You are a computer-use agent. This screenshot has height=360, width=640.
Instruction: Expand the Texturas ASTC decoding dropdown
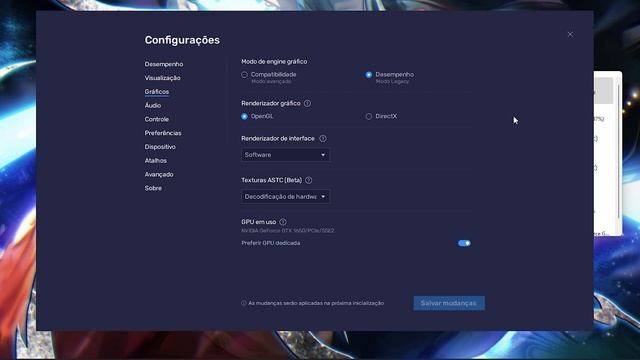pyautogui.click(x=285, y=197)
